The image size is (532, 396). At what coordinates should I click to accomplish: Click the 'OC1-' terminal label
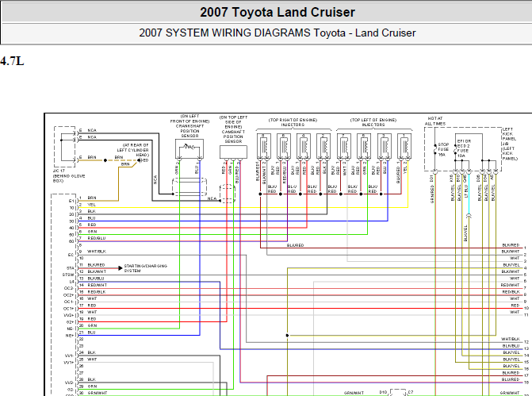pos(69,302)
